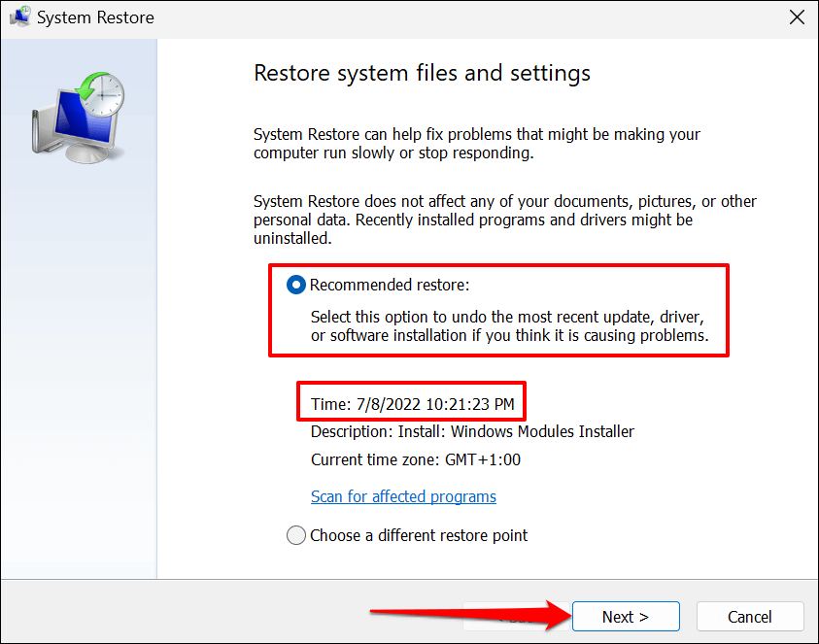Screen dimensions: 819x644
Task: Click the System Restore title bar icon
Action: click(x=19, y=17)
